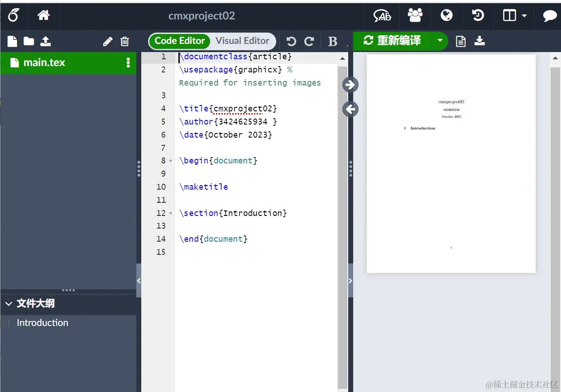The image size is (561, 392).
Task: Collapse the file tree sidebar arrow
Action: [139, 281]
